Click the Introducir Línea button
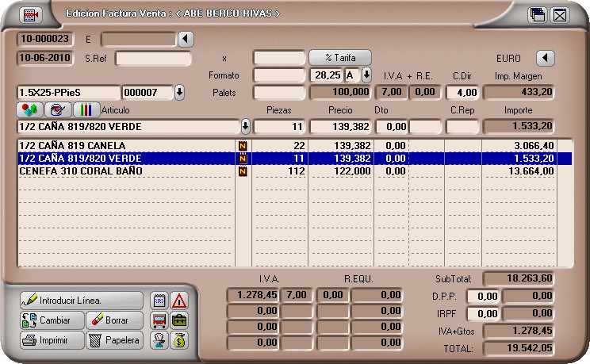Image resolution: width=590 pixels, height=364 pixels. pos(81,301)
